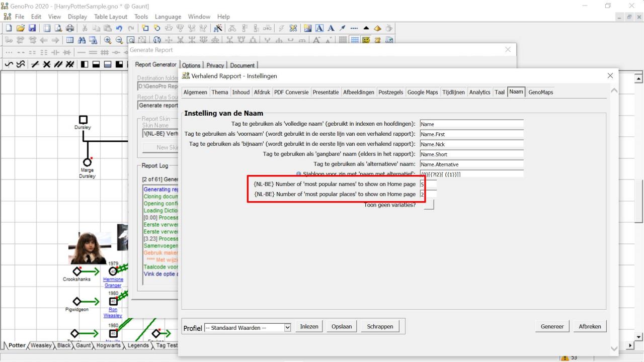
Task: Click the pushpin toolbar icon
Action: [x=343, y=28]
